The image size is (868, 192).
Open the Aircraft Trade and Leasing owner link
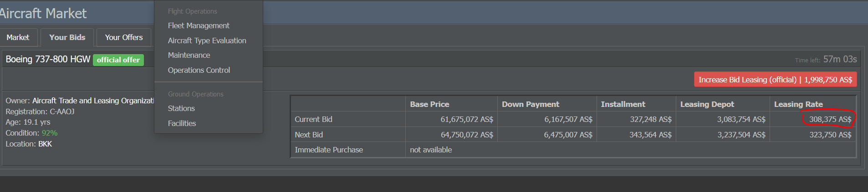(93, 101)
